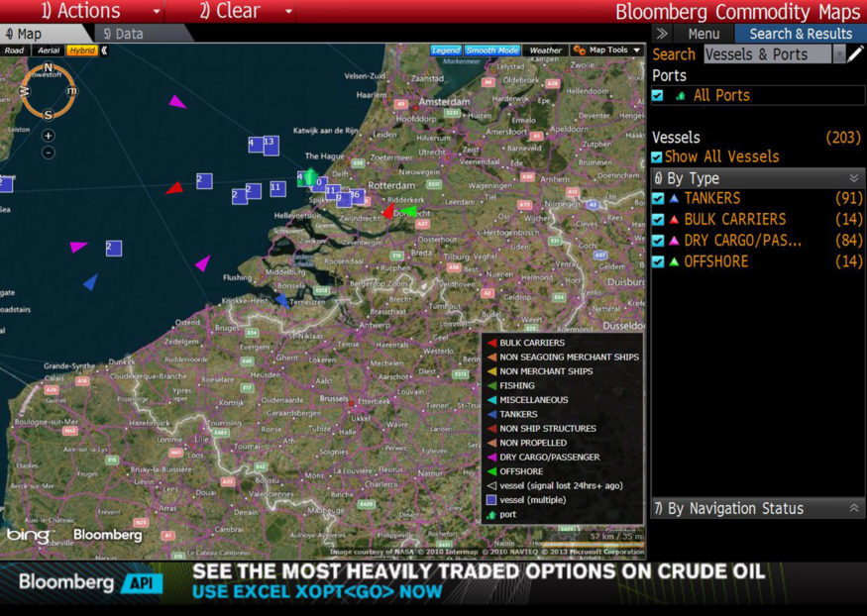Click the legend MISCELLANEOUS entry
The height and width of the screenshot is (616, 867).
click(x=527, y=400)
